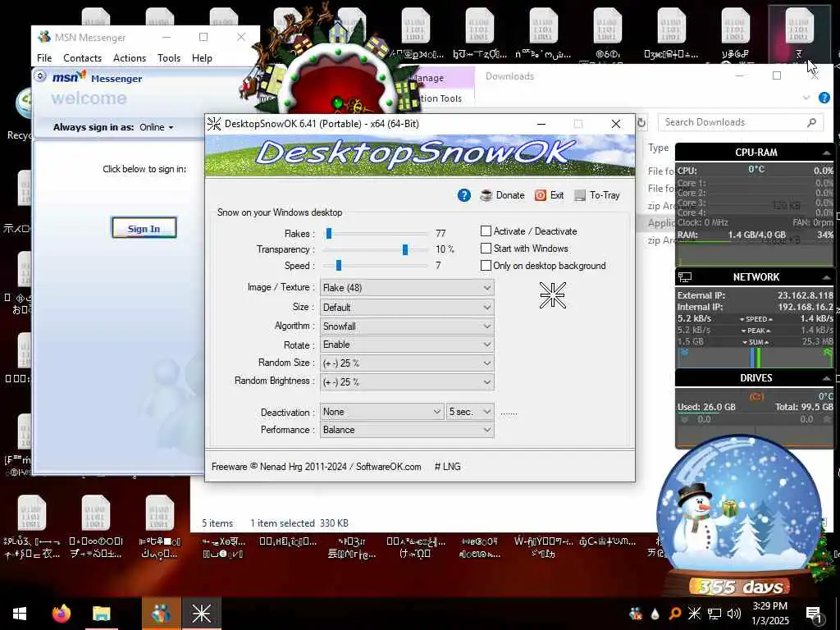
Task: Click the Sign In button in Messenger
Action: (x=144, y=228)
